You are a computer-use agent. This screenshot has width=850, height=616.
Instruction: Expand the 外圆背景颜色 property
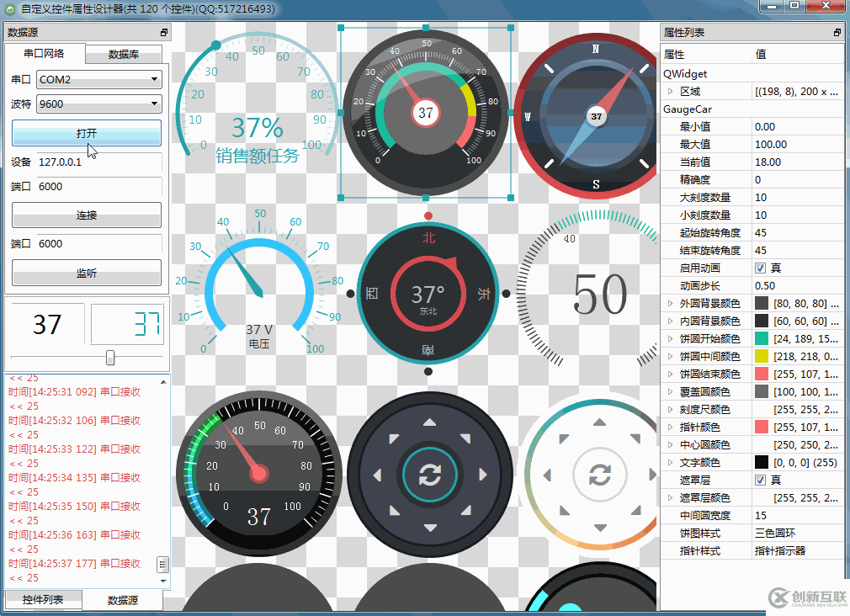[671, 303]
